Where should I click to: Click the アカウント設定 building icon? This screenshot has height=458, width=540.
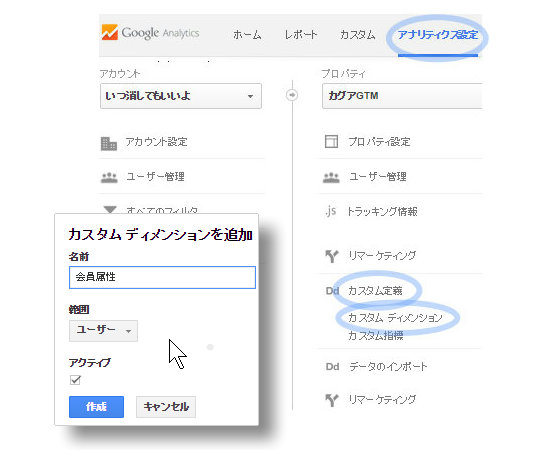coord(109,144)
